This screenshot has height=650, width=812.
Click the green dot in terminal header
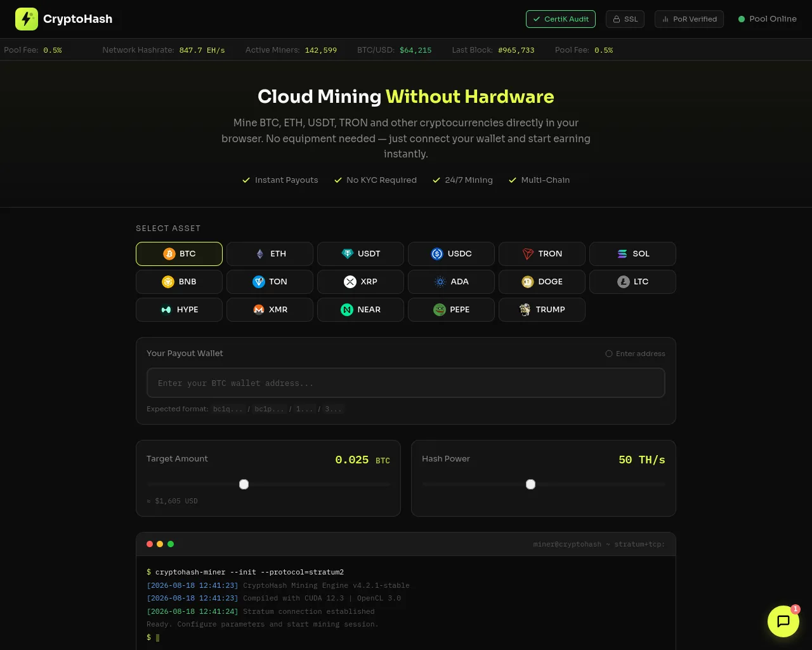click(171, 544)
